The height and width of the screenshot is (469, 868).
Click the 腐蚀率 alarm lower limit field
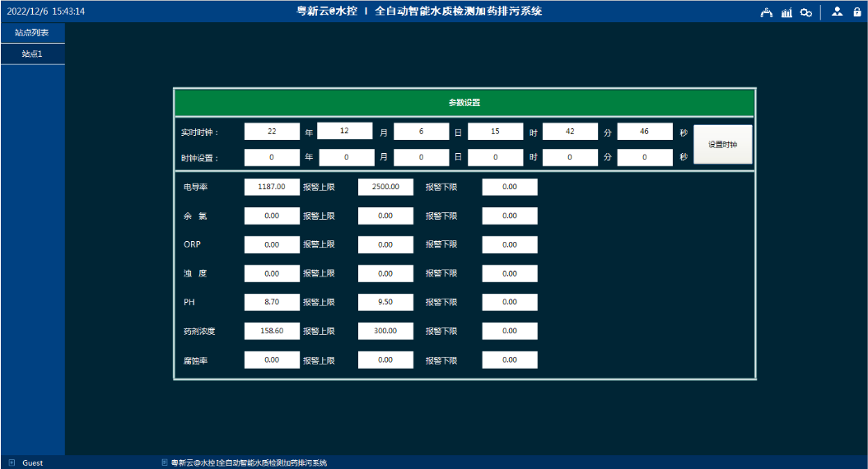pos(510,360)
